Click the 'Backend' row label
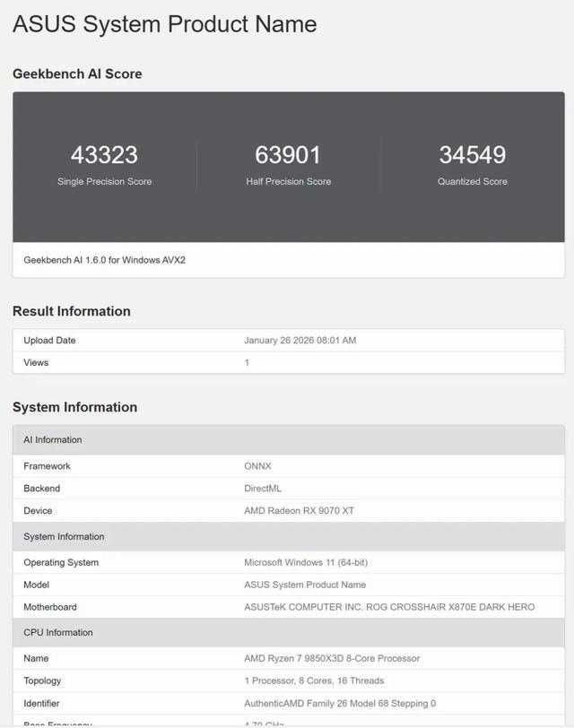Image resolution: width=574 pixels, height=728 pixels. click(x=42, y=489)
